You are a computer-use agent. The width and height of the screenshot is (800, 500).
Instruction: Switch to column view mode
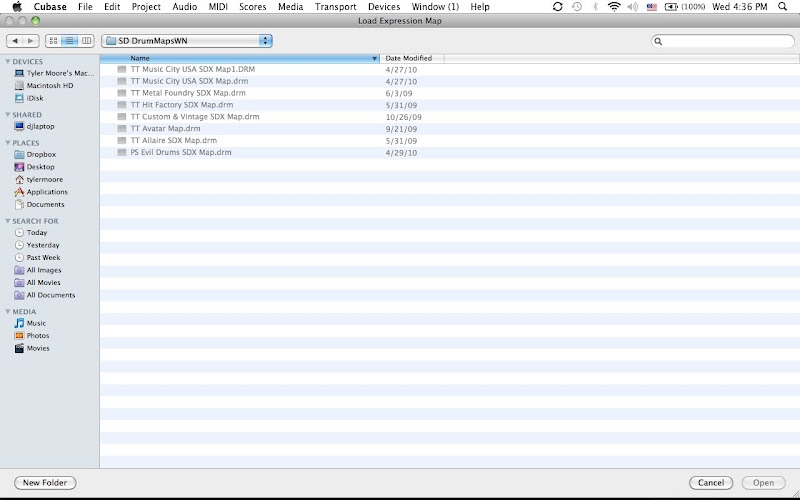85,41
